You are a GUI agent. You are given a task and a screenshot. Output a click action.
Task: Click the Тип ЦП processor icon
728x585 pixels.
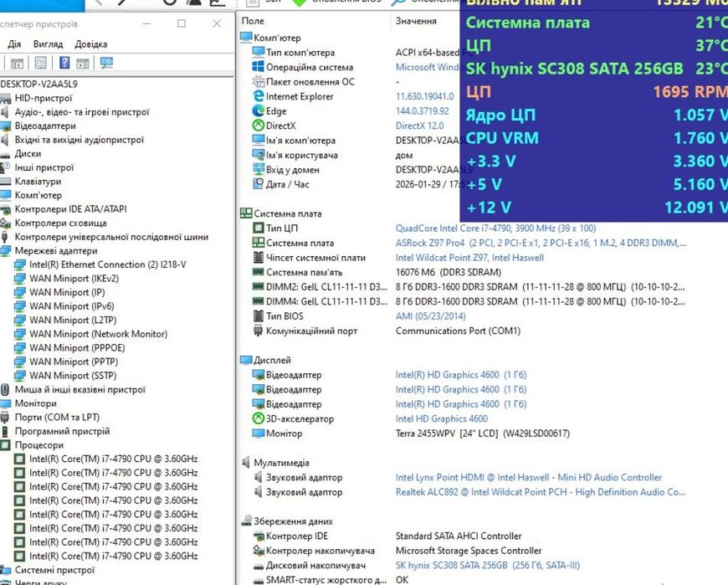point(258,228)
